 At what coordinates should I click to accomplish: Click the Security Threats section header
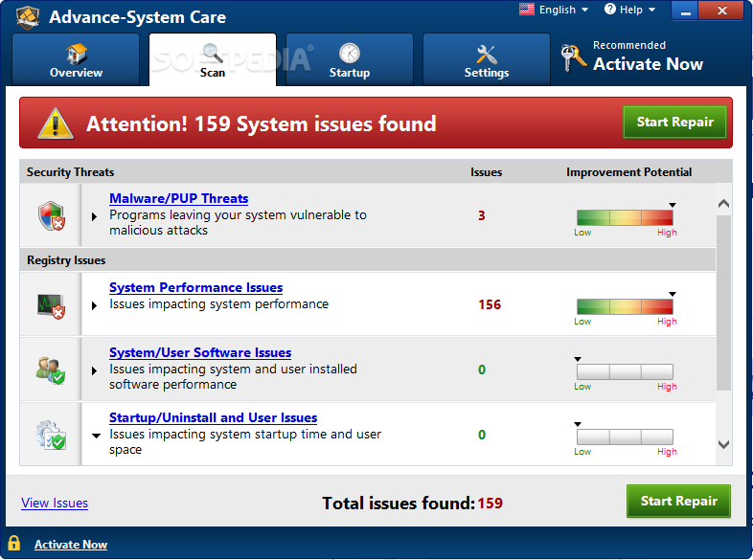71,171
